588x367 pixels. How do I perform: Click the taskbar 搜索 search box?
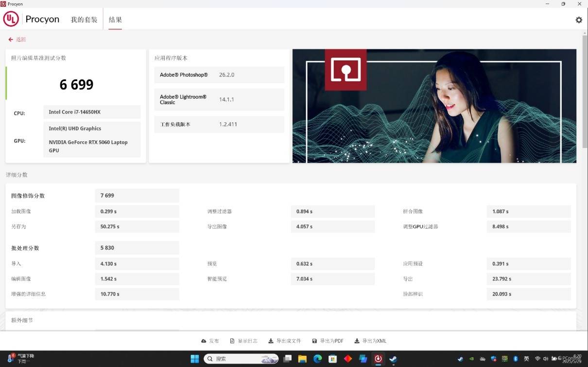coord(241,359)
